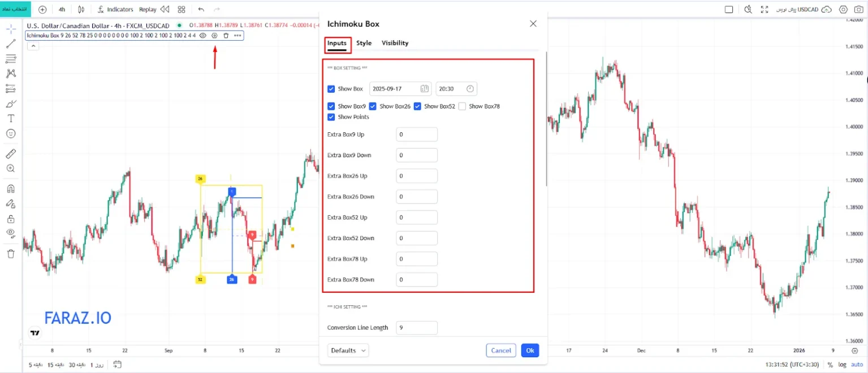Switch to the Style tab
Viewport: 868px width, 373px height.
click(x=364, y=43)
